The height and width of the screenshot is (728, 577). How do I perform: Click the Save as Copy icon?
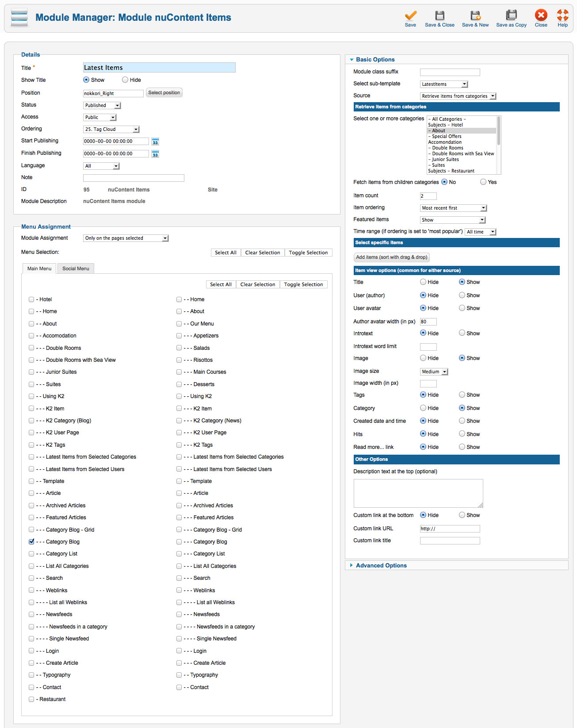(511, 15)
